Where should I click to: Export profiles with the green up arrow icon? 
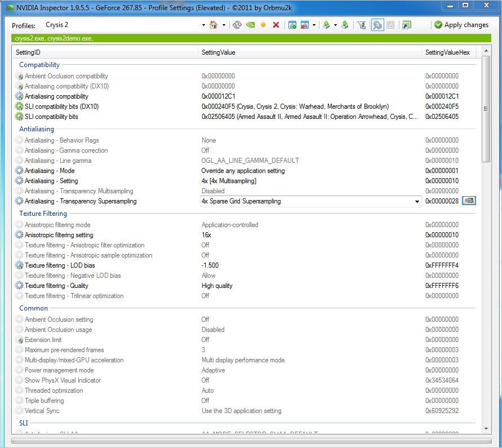[326, 25]
